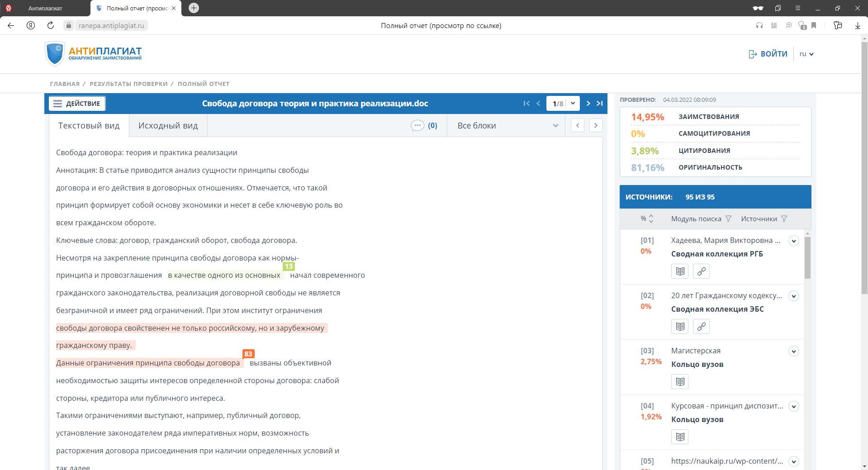Open the report view icon for source 03 Магистерская
This screenshot has width=868, height=470.
[680, 382]
